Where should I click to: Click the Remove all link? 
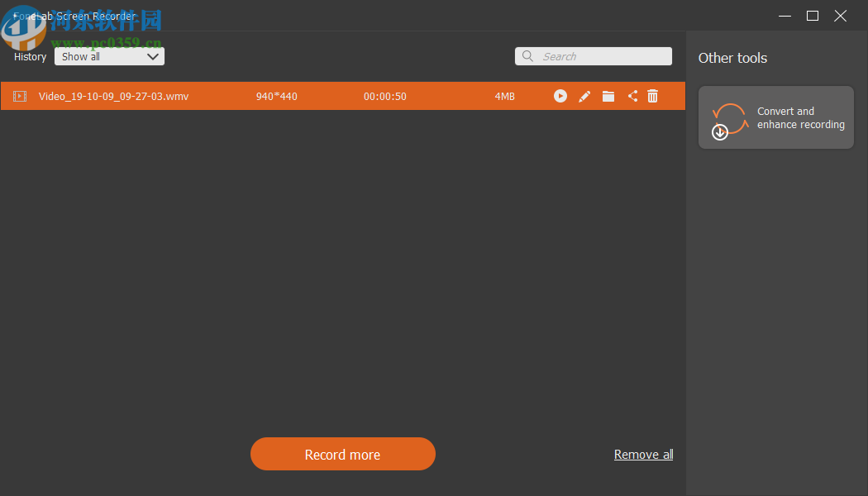coord(643,454)
